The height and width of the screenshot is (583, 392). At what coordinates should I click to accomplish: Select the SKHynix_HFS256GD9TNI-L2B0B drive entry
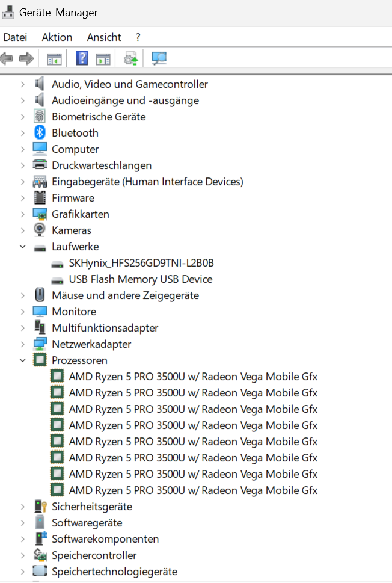(141, 263)
